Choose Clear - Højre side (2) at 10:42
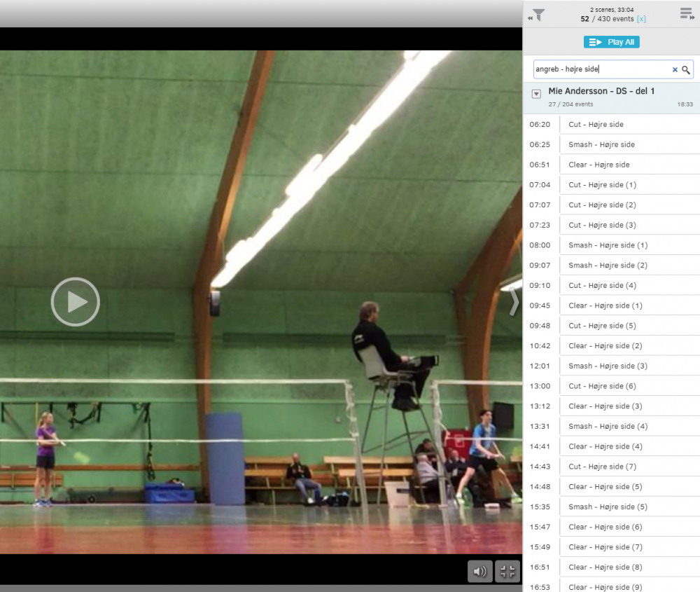This screenshot has width=700, height=592. pos(605,346)
